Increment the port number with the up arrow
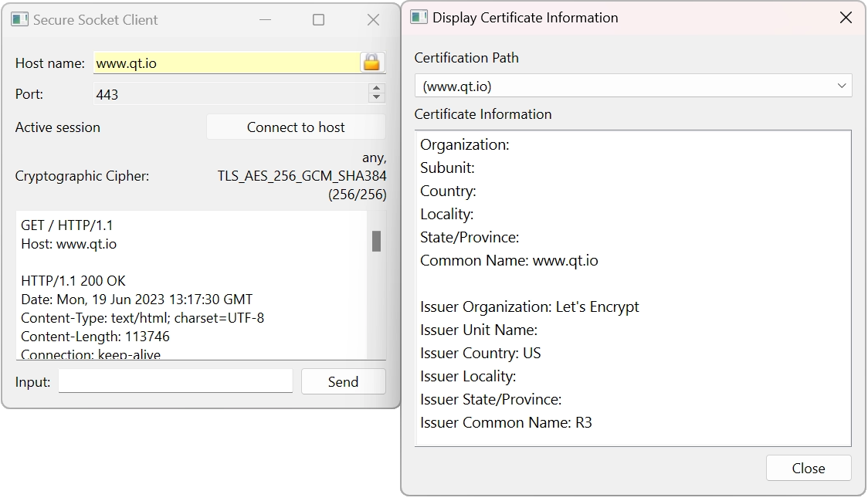 [x=376, y=88]
